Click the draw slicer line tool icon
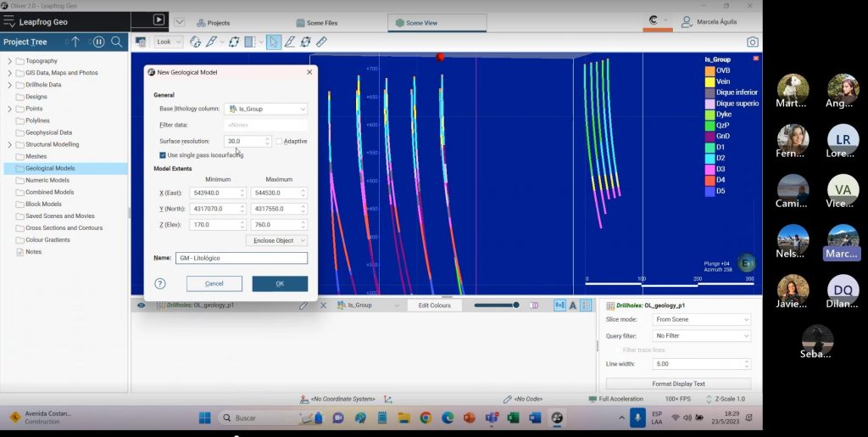Image resolution: width=868 pixels, height=437 pixels. pos(289,42)
